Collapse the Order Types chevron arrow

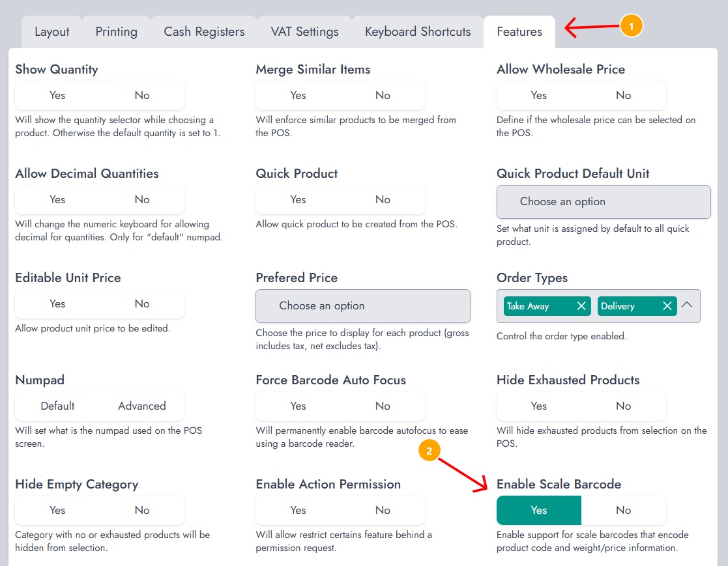(x=687, y=305)
